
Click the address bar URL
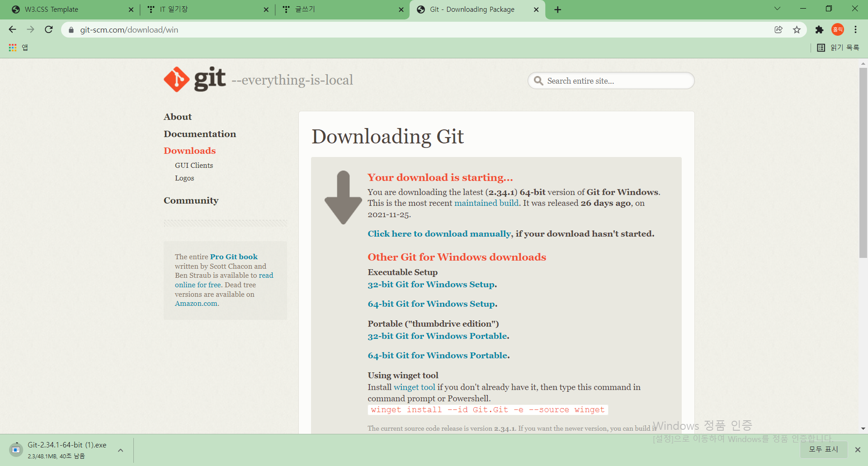(129, 30)
